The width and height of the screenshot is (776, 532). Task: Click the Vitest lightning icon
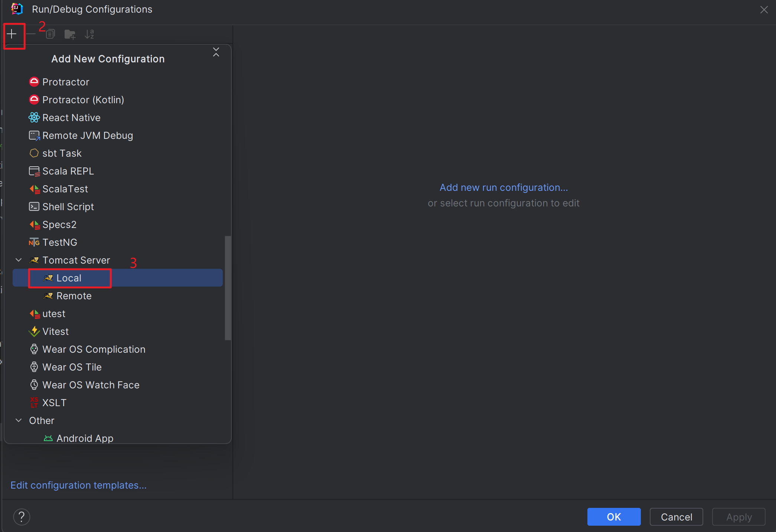34,331
